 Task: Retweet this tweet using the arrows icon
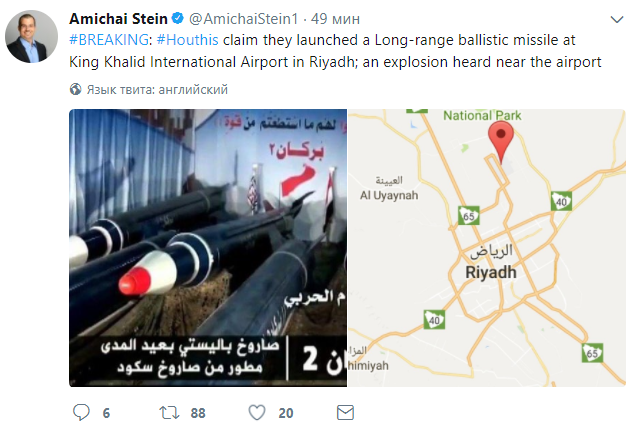click(171, 412)
